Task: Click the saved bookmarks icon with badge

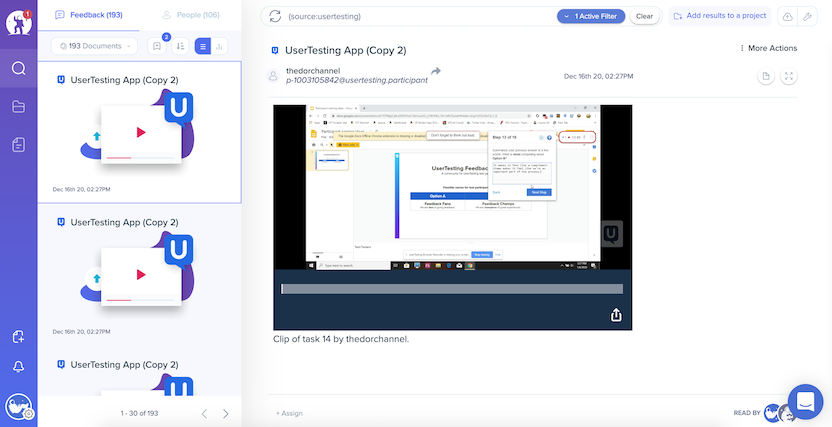Action: pos(157,46)
